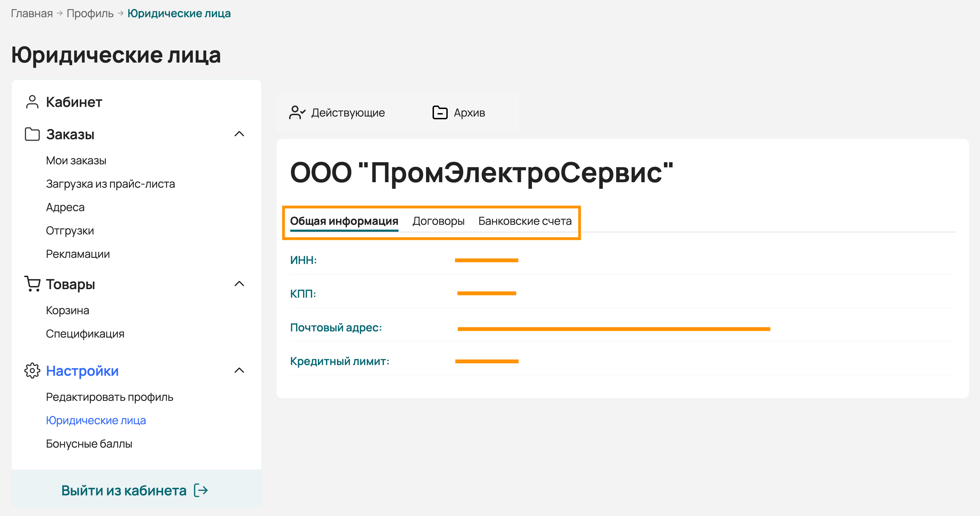The image size is (980, 516).
Task: Show Архив legal entities
Action: click(x=459, y=112)
